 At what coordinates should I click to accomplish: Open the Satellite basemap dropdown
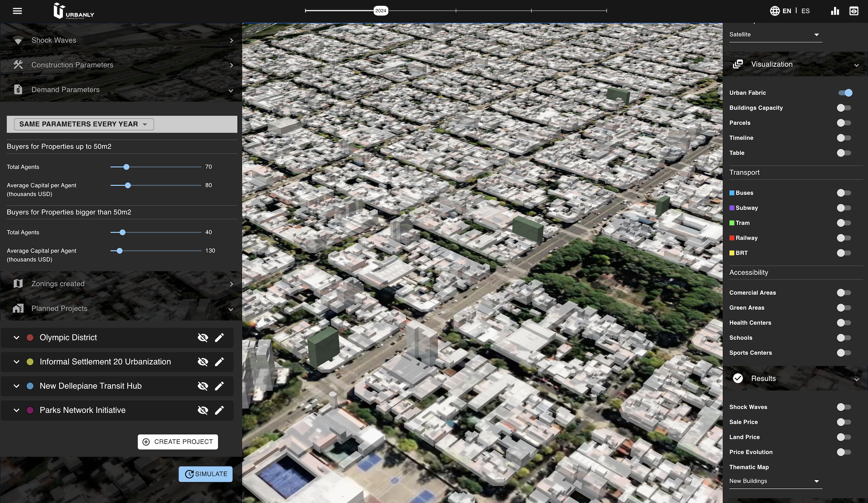[x=775, y=35]
